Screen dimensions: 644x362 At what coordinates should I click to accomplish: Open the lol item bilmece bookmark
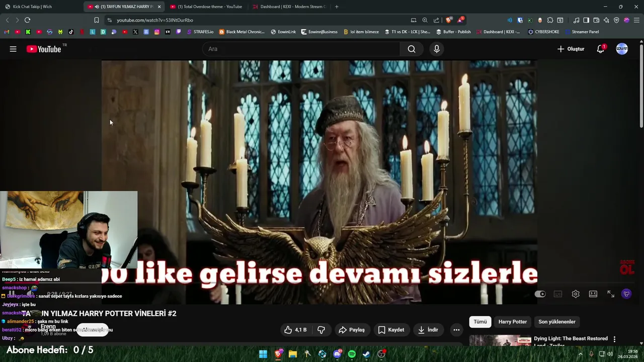361,32
